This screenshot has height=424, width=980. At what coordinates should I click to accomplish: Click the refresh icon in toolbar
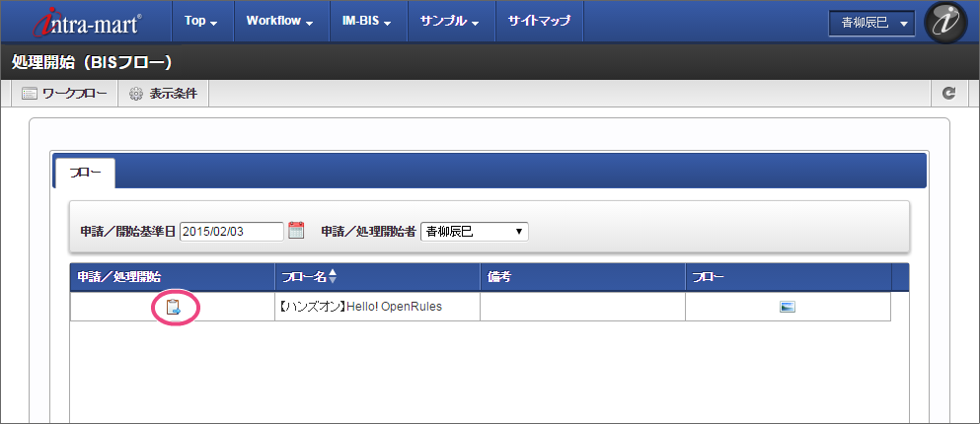(x=949, y=94)
